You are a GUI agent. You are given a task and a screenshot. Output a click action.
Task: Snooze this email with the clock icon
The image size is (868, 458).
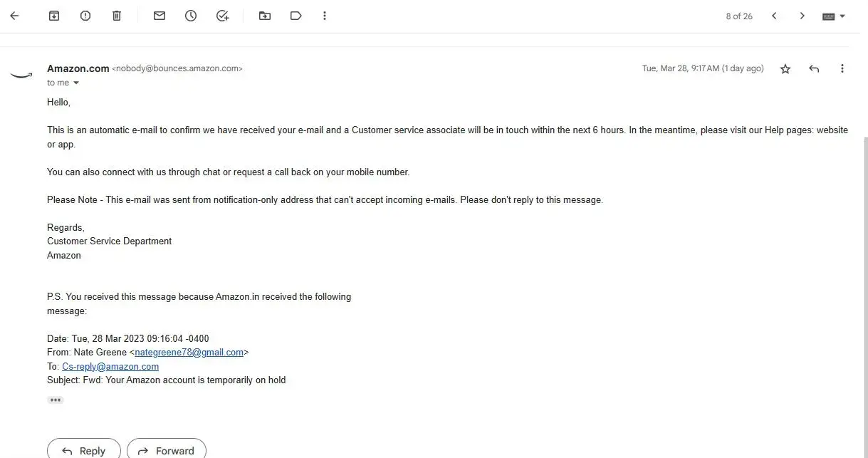pyautogui.click(x=191, y=16)
